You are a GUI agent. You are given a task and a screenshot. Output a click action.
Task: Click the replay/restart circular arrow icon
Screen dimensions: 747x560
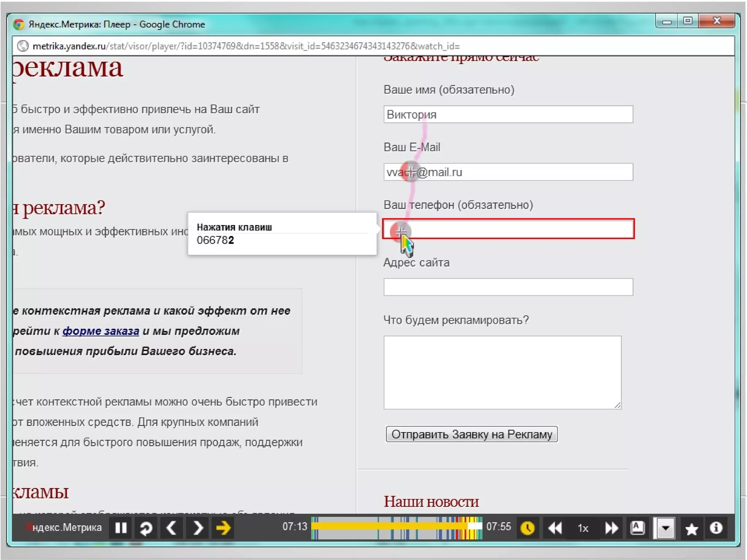[146, 528]
